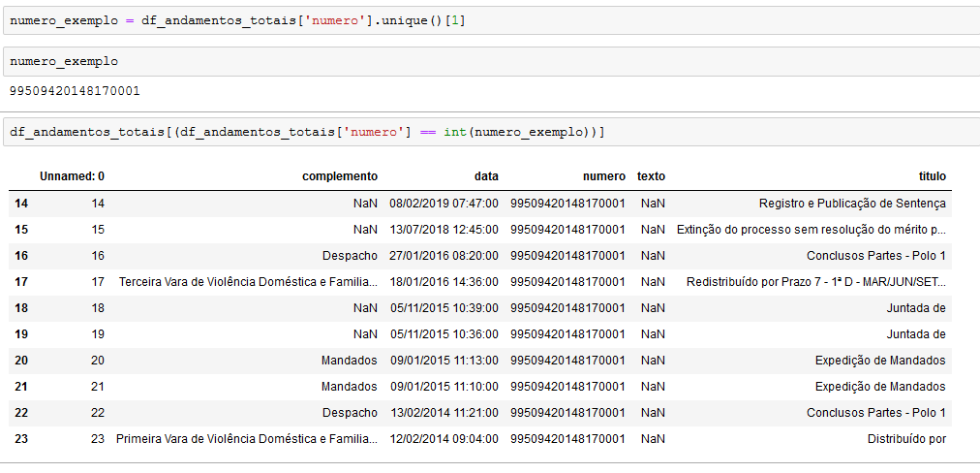Screen dimensions: 980x473
Task: Click the dataframe filter code cell
Action: [x=491, y=132]
